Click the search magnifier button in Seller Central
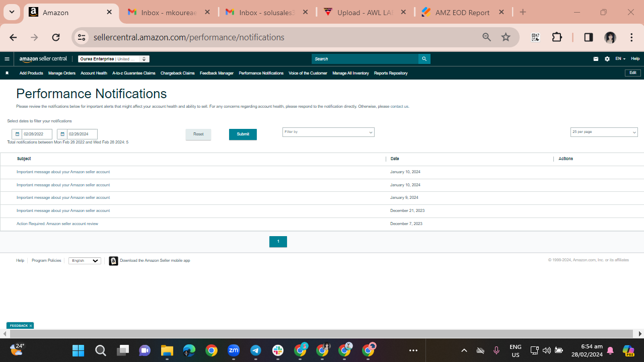Screen dimensions: 644x362 (424, 59)
